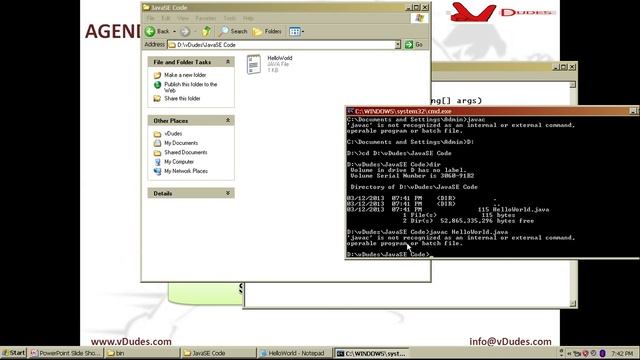The height and width of the screenshot is (360, 640).
Task: Click Notepad window scrollbar down arrow
Action: click(573, 303)
